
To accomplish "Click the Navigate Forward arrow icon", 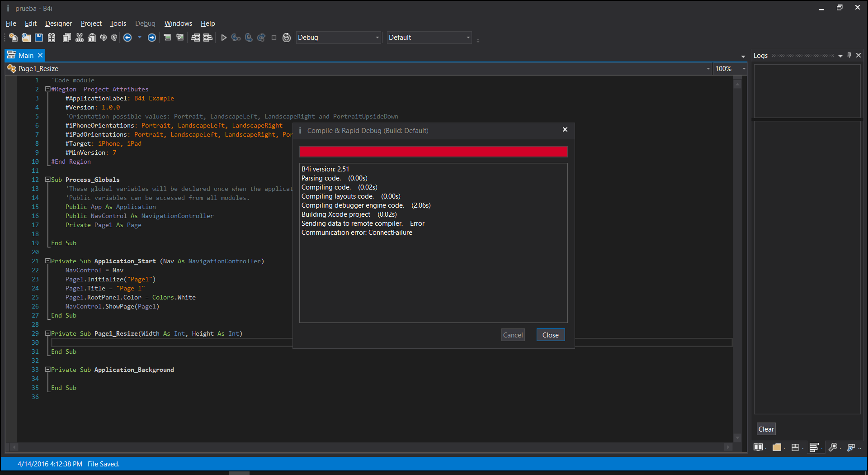I will 152,38.
